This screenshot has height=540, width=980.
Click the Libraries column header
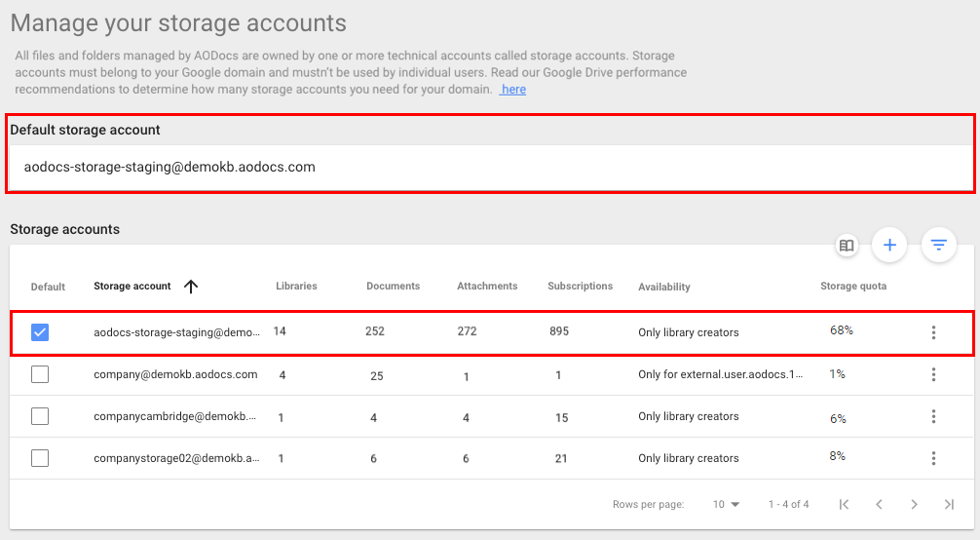coord(296,286)
